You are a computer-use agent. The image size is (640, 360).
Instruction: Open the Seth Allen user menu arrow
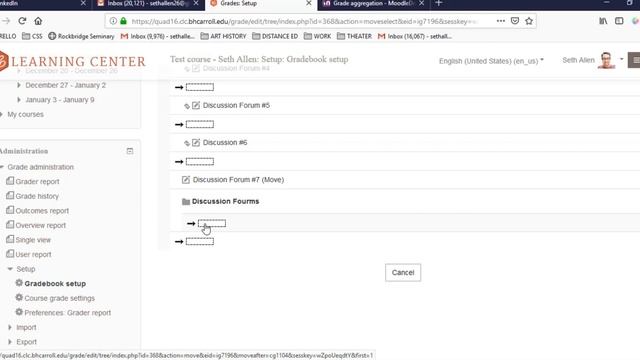[622, 60]
